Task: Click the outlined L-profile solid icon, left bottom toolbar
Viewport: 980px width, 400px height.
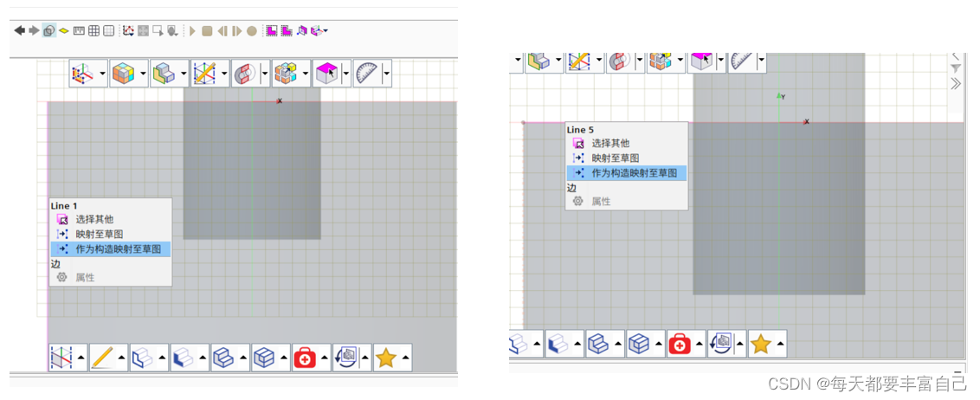Action: point(142,358)
